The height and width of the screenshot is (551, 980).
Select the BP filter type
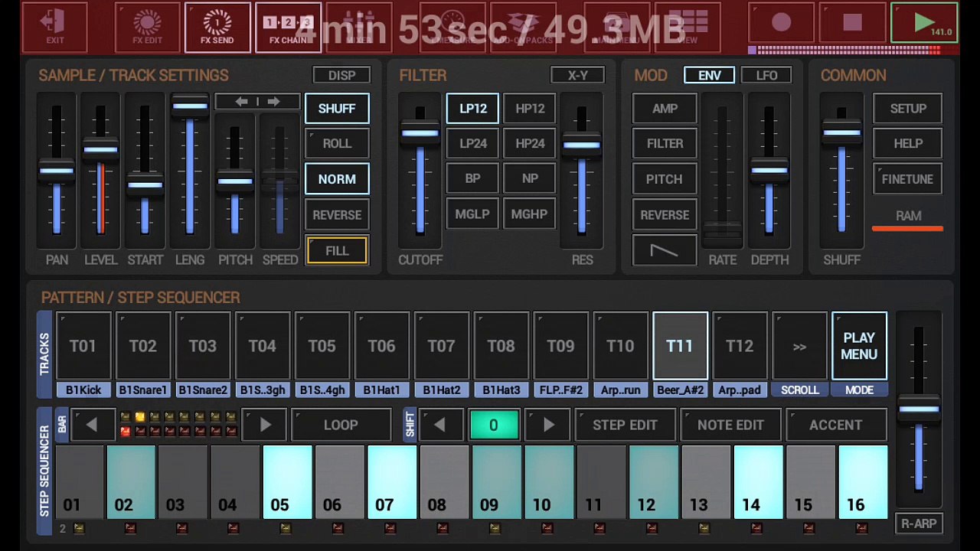[472, 179]
